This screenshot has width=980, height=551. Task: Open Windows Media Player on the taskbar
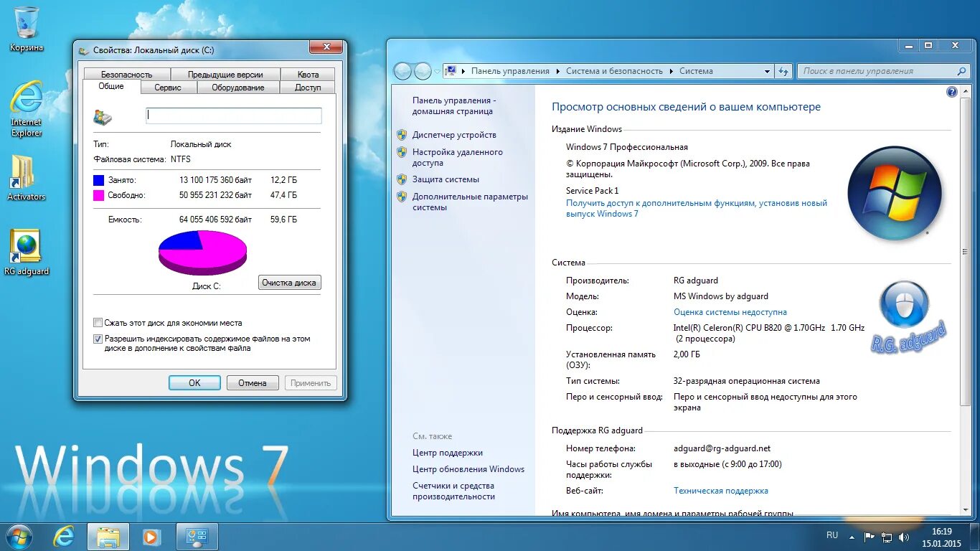click(x=151, y=537)
